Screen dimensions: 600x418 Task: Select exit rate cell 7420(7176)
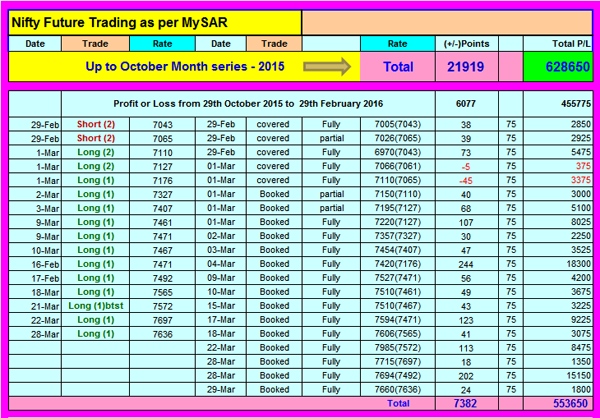pos(398,264)
